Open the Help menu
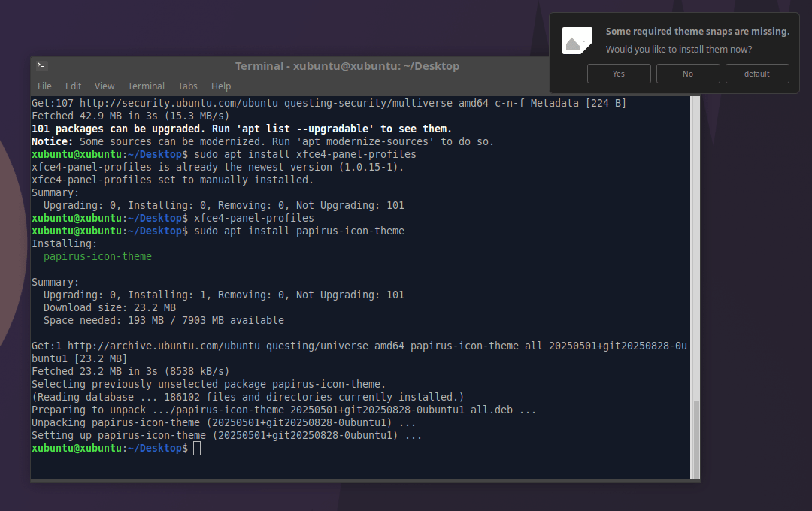The height and width of the screenshot is (511, 812). coord(221,86)
